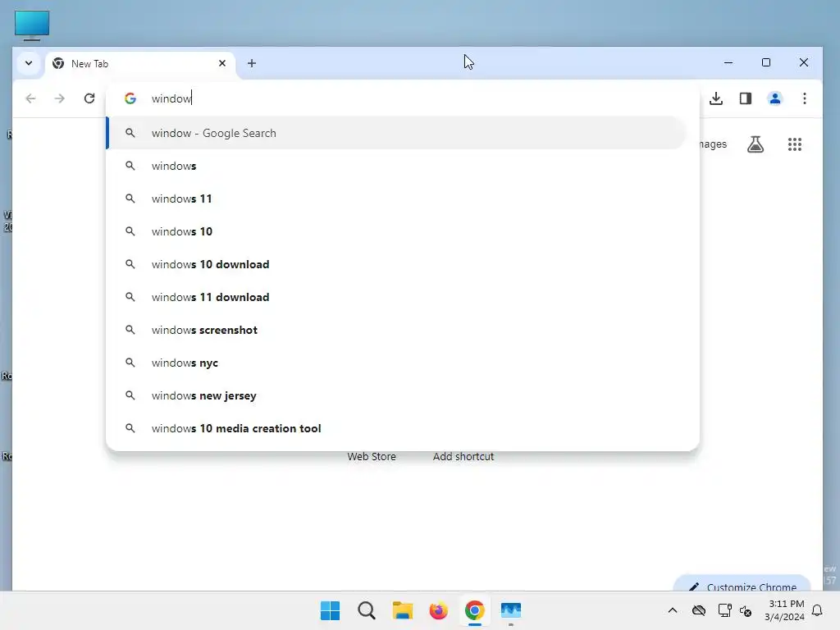The width and height of the screenshot is (840, 630).
Task: Click the muted volume tray icon
Action: pos(746,610)
